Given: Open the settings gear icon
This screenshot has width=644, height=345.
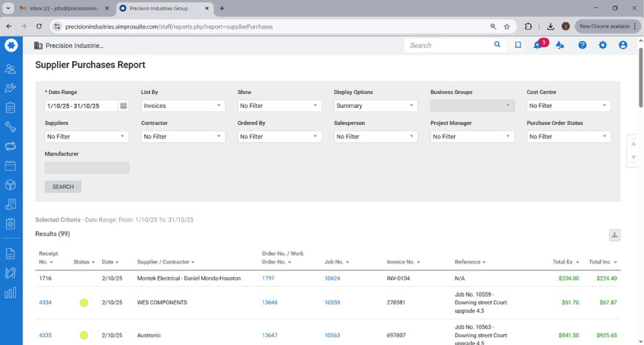Looking at the screenshot, I should [x=602, y=45].
